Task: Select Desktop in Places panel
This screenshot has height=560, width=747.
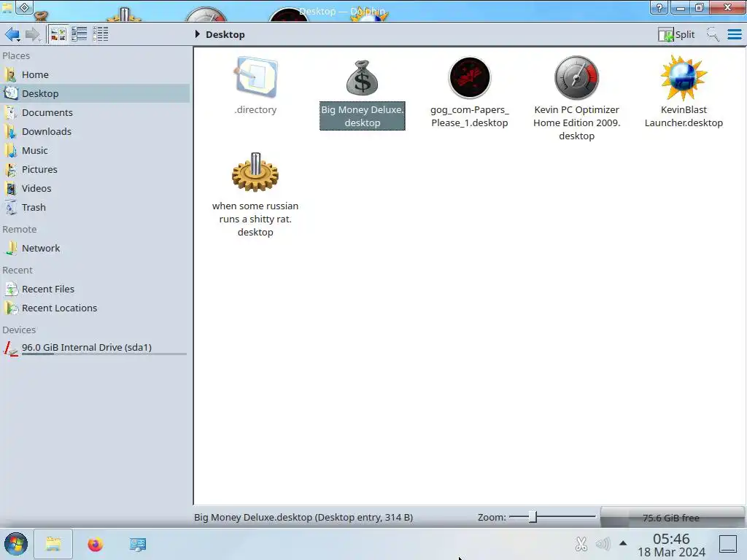Action: [x=96, y=94]
